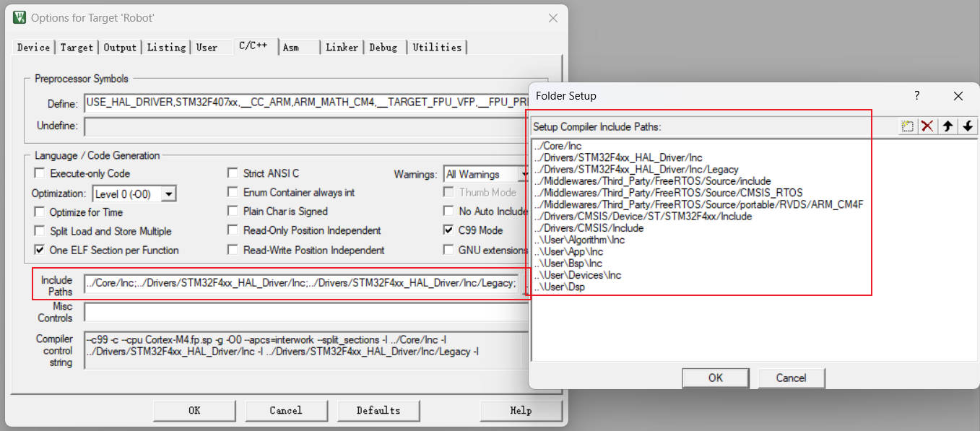The image size is (980, 431).
Task: Toggle One ELF Section per Function
Action: [x=39, y=250]
